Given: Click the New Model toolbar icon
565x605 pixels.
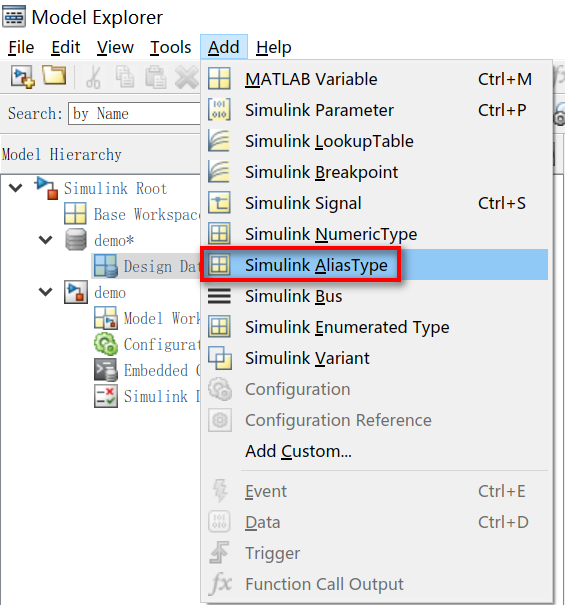Looking at the screenshot, I should 23,77.
